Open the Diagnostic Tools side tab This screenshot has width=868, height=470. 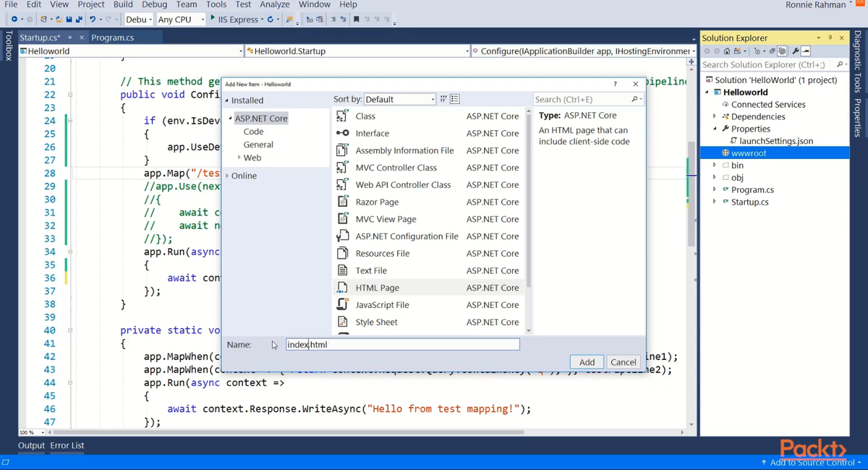point(858,61)
